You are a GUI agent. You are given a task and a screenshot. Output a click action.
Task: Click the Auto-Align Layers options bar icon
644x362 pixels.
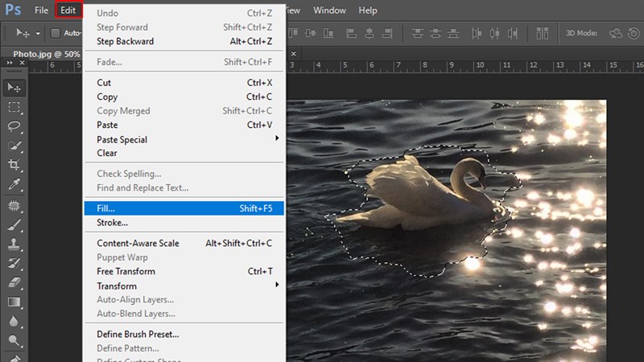[x=542, y=33]
